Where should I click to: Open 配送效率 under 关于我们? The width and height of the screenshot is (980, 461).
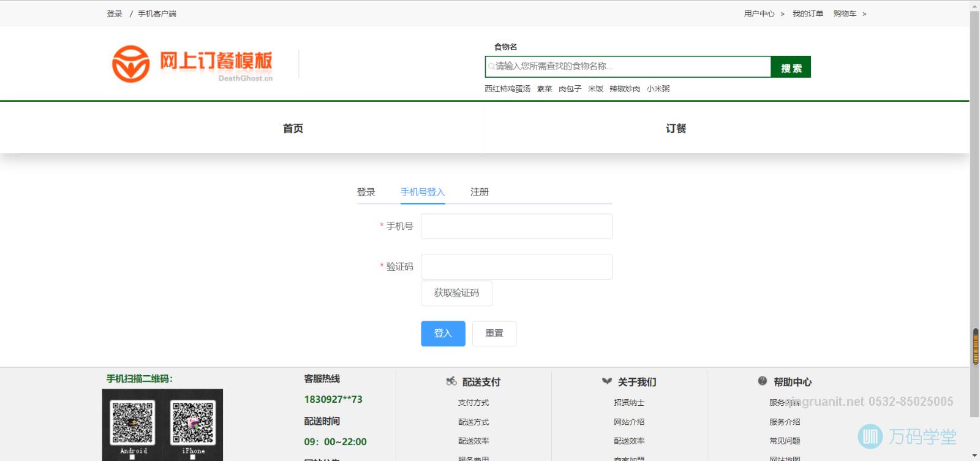(x=629, y=441)
